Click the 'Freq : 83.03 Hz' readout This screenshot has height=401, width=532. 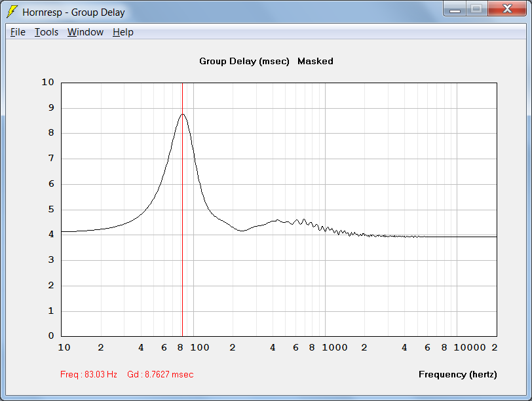point(88,374)
